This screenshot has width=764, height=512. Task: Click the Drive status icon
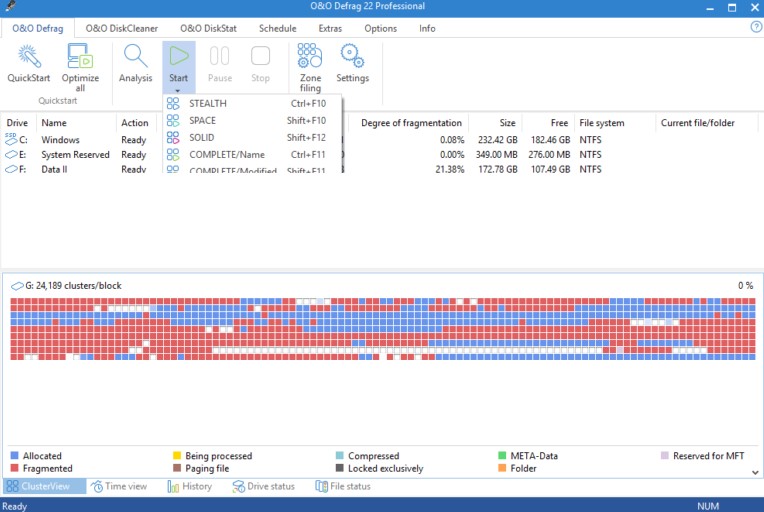[x=238, y=486]
